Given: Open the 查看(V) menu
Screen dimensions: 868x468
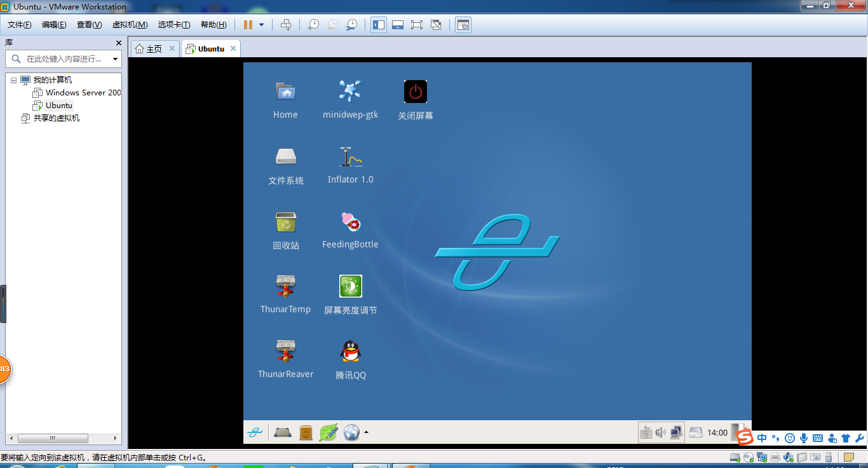Looking at the screenshot, I should 89,25.
